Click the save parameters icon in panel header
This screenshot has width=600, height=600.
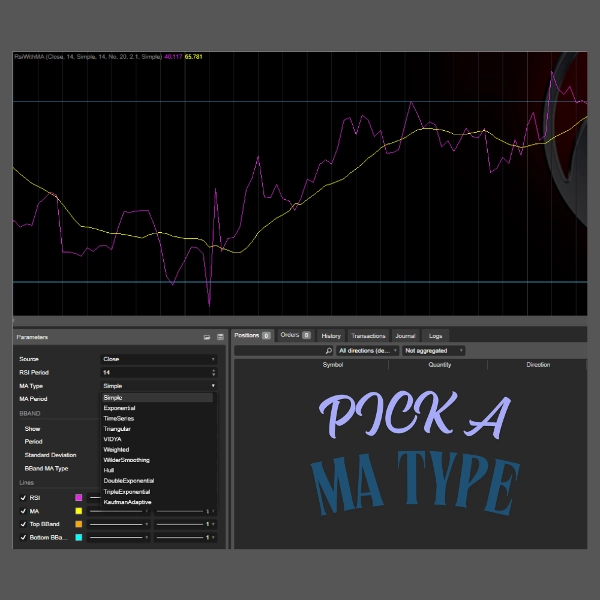click(219, 338)
